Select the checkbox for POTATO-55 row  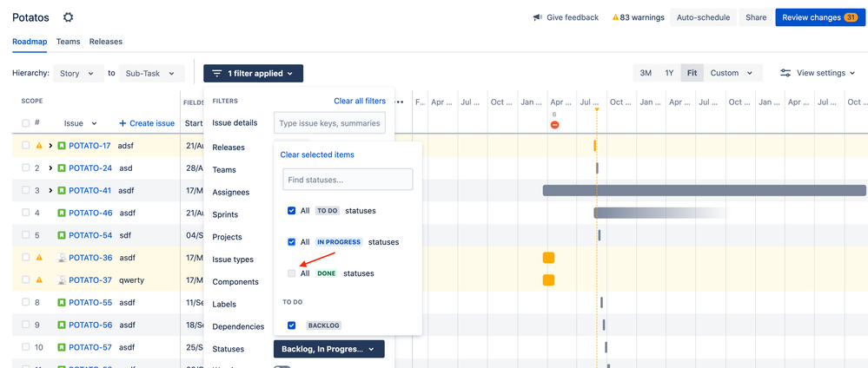tap(25, 303)
